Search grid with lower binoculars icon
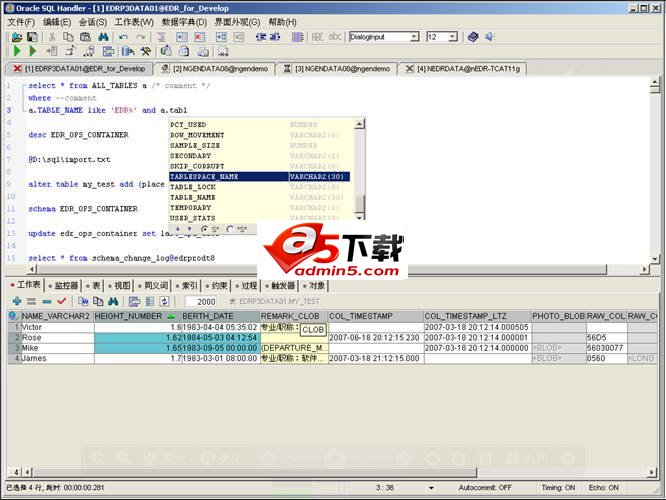Screen dimensions: 666x500 pyautogui.click(x=113, y=301)
